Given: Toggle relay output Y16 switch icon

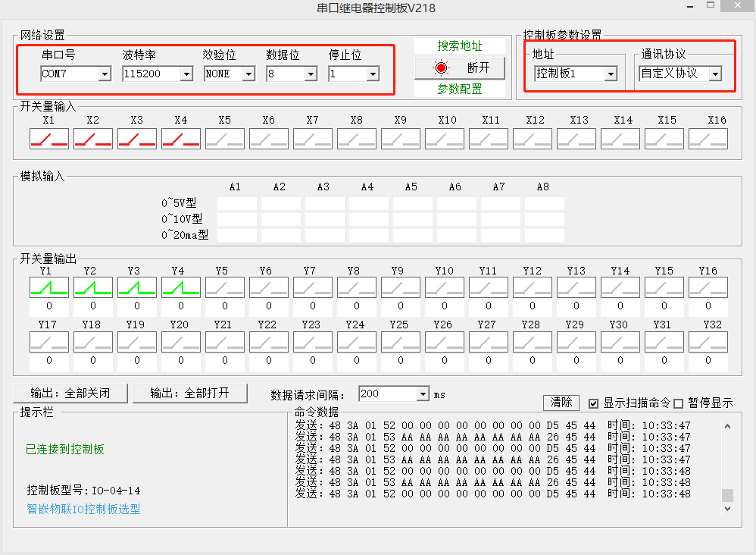Looking at the screenshot, I should tap(708, 287).
